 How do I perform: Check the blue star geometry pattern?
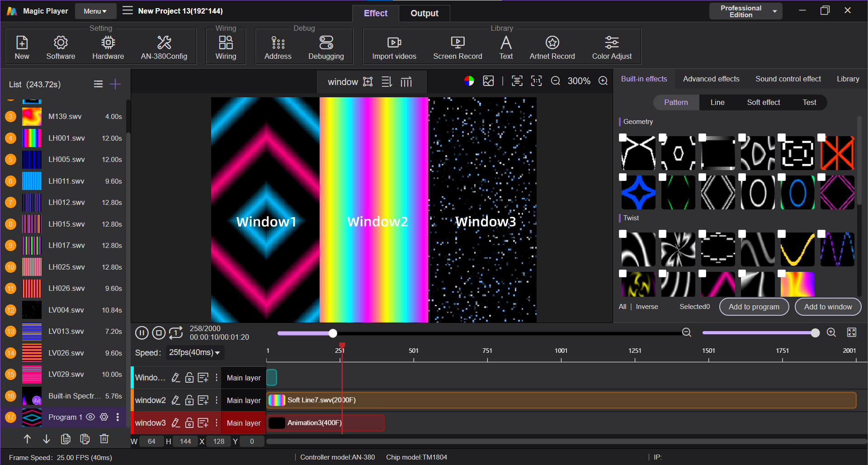623,177
